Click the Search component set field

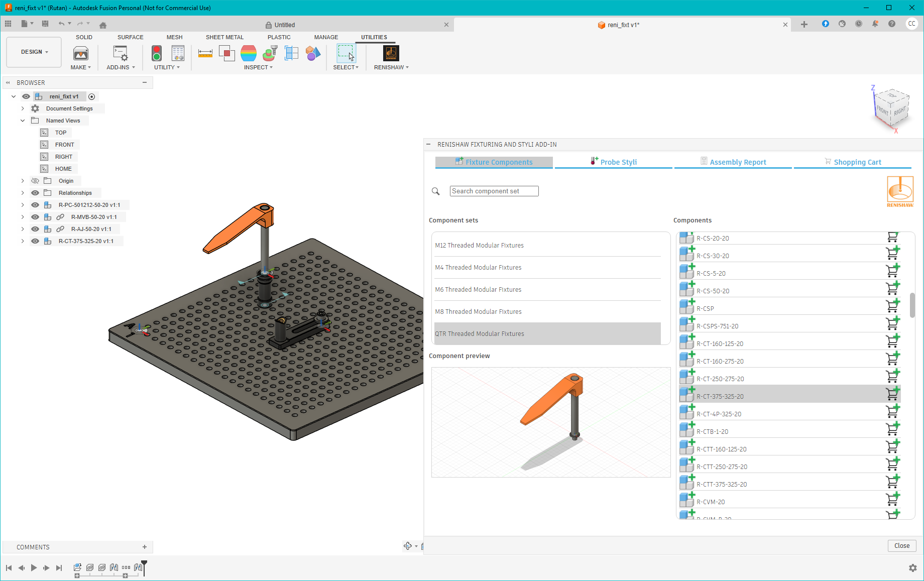click(494, 191)
